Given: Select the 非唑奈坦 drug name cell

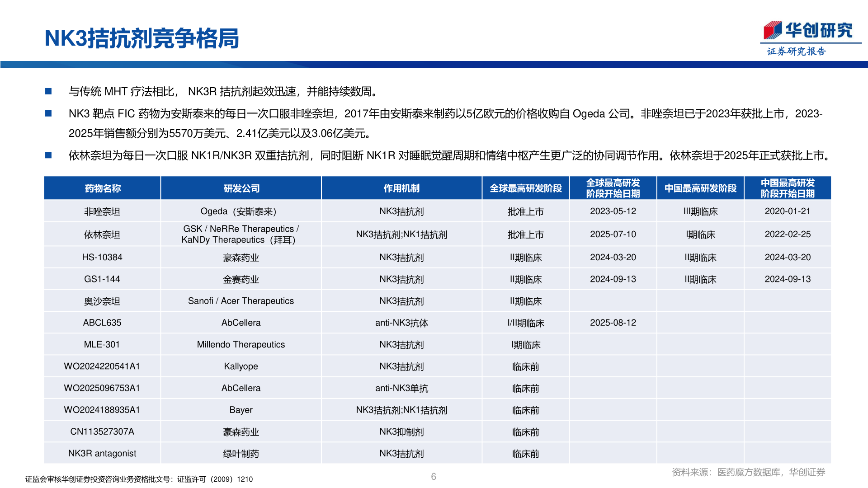Looking at the screenshot, I should pos(102,211).
